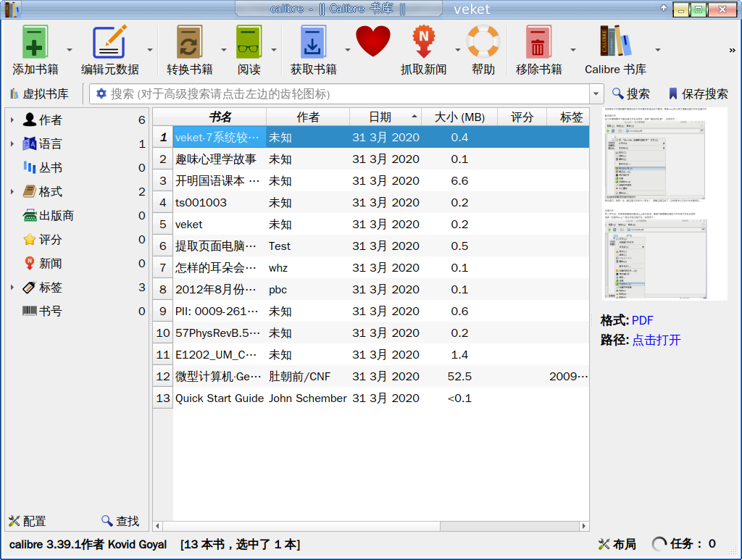Click 保存搜索 save search button
Screen dimensions: 742x560
pos(699,93)
